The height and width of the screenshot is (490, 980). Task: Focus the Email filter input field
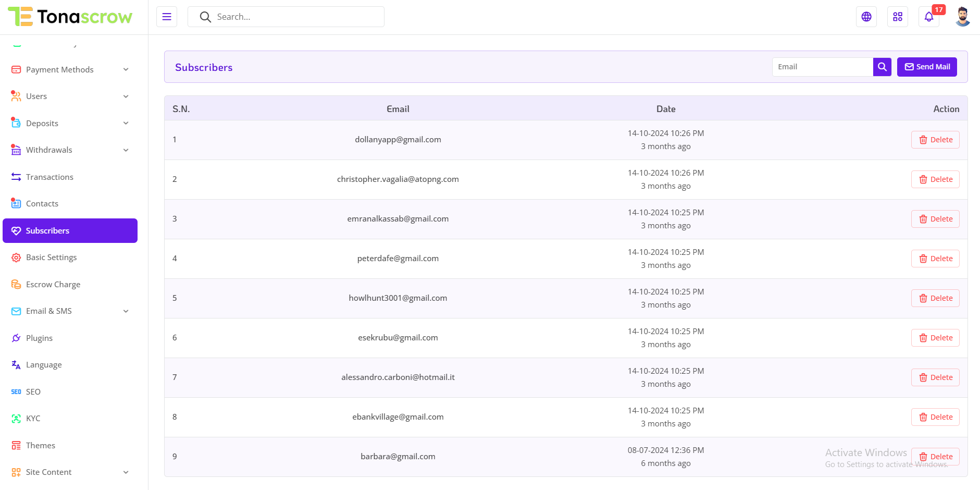tap(822, 67)
